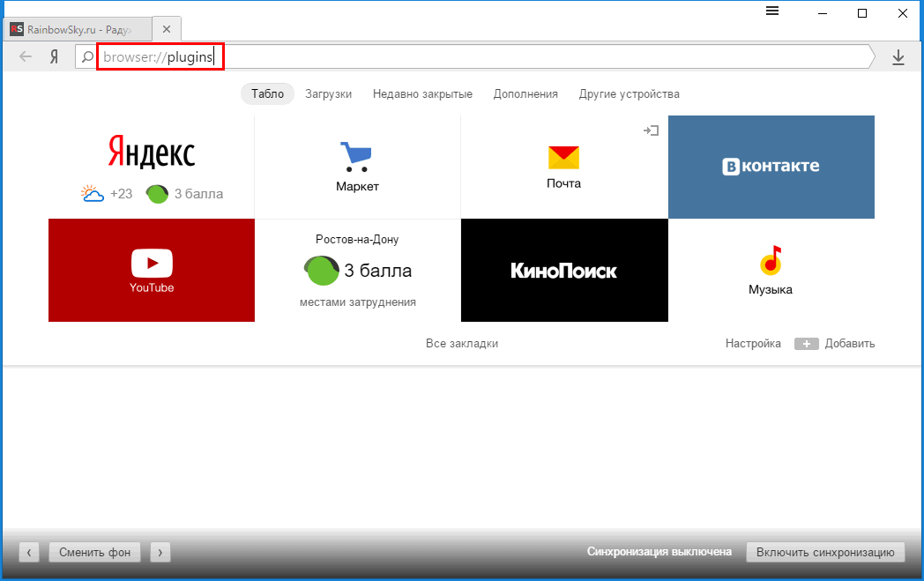Viewport: 924px width, 581px height.
Task: Click the login arrow icon on Почта tile
Action: pos(652,130)
